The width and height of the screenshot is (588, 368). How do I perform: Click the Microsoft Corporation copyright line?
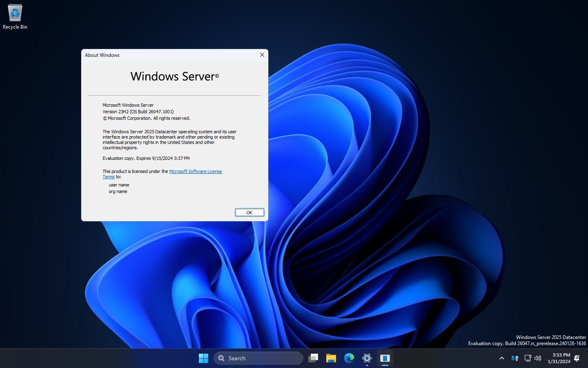click(x=146, y=118)
